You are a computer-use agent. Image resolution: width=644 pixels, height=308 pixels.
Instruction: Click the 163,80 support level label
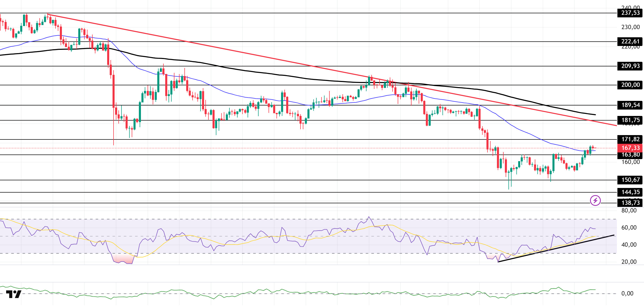tap(630, 155)
